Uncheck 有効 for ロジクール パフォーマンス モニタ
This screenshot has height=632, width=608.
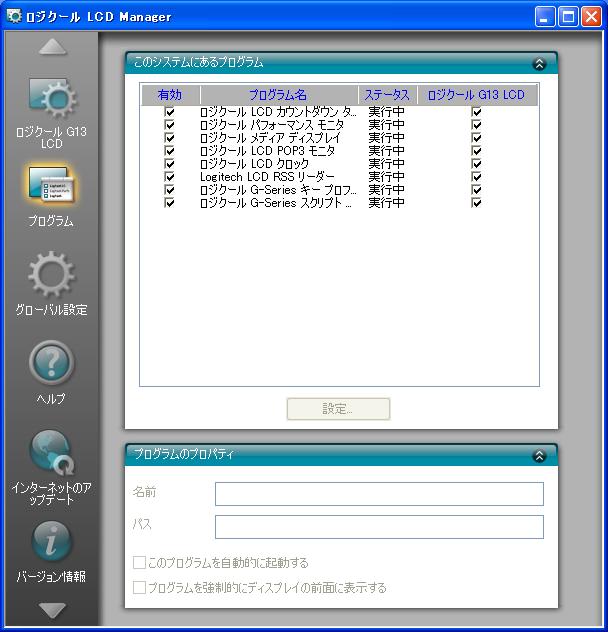(x=170, y=125)
